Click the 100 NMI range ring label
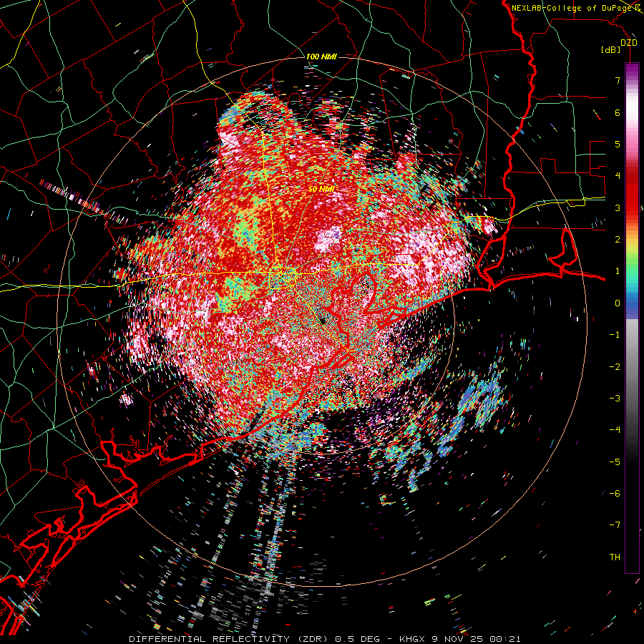 click(x=321, y=57)
